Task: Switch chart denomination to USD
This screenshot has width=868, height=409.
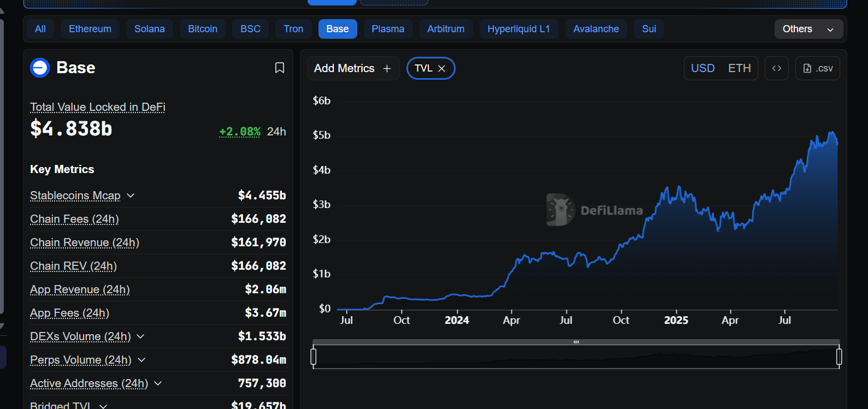Action: pos(703,68)
